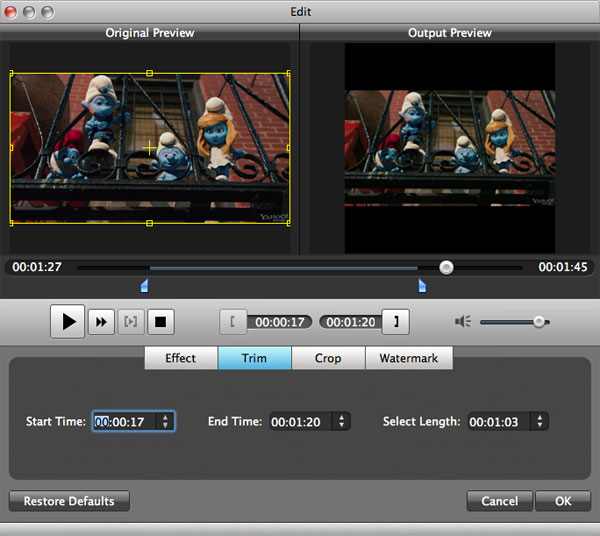Viewport: 600px width, 536px height.
Task: Click the Restore Defaults button
Action: tap(69, 501)
